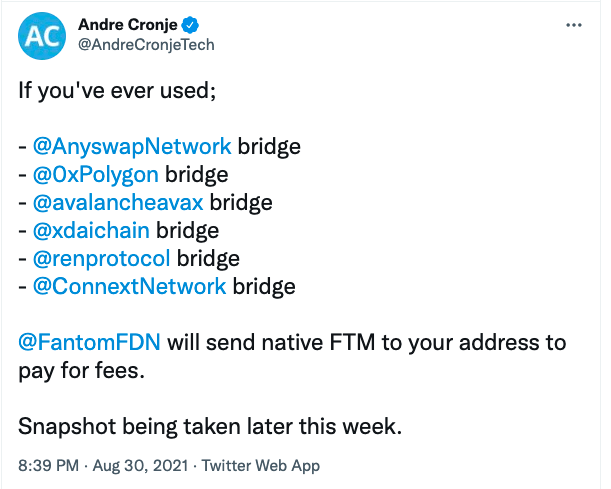Click the "If you've ever used;" line
The image size is (611, 489).
click(114, 91)
